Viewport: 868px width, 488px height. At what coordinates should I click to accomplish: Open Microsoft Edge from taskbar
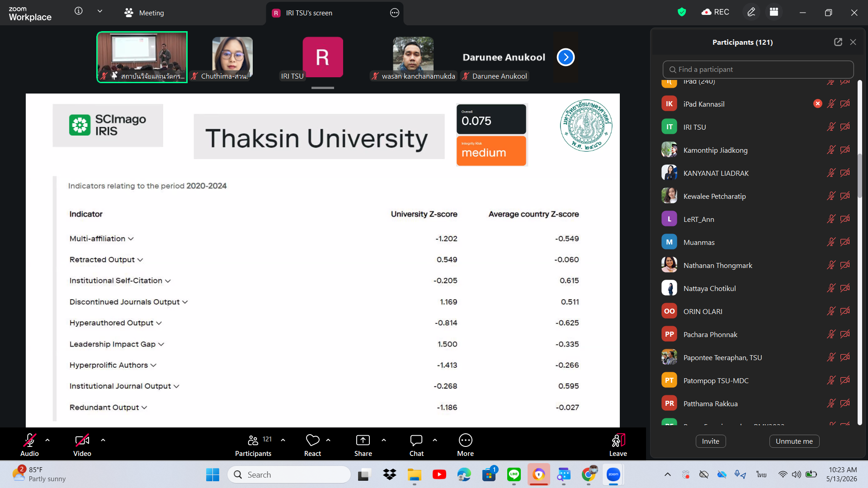[x=464, y=474]
